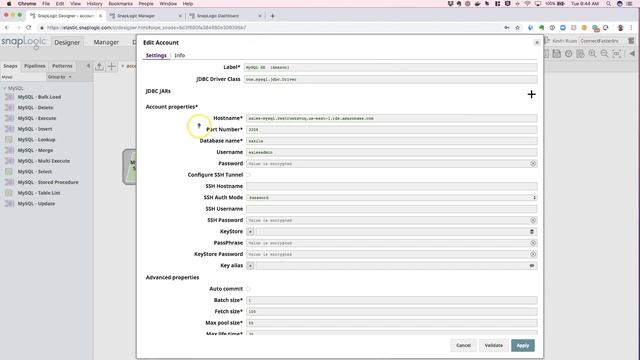640x360 pixels.
Task: Open the Chrome Bookmarks menu
Action: 120,4
